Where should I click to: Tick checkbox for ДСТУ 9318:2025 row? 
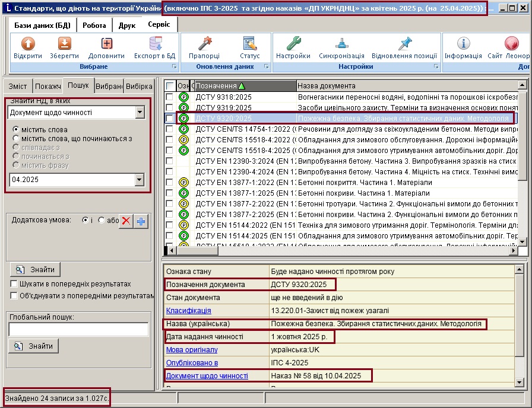click(169, 97)
